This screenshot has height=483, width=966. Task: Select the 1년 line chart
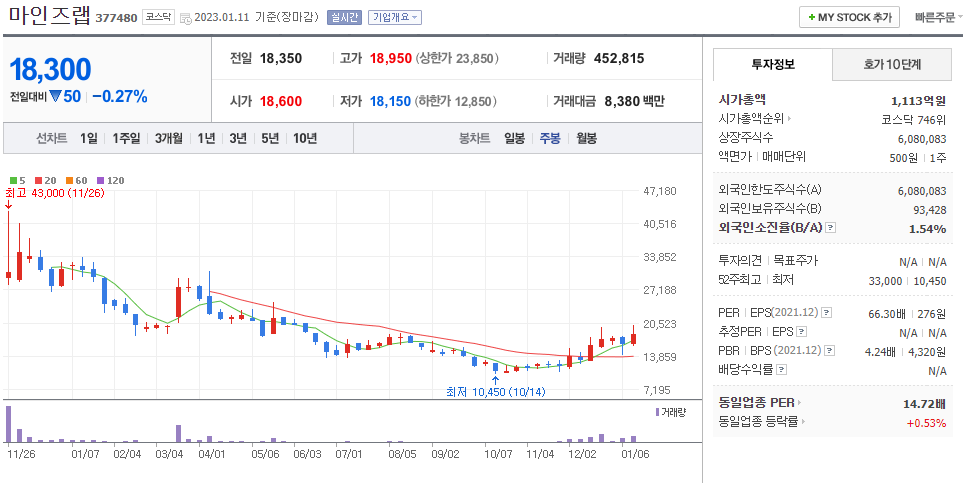click(206, 138)
